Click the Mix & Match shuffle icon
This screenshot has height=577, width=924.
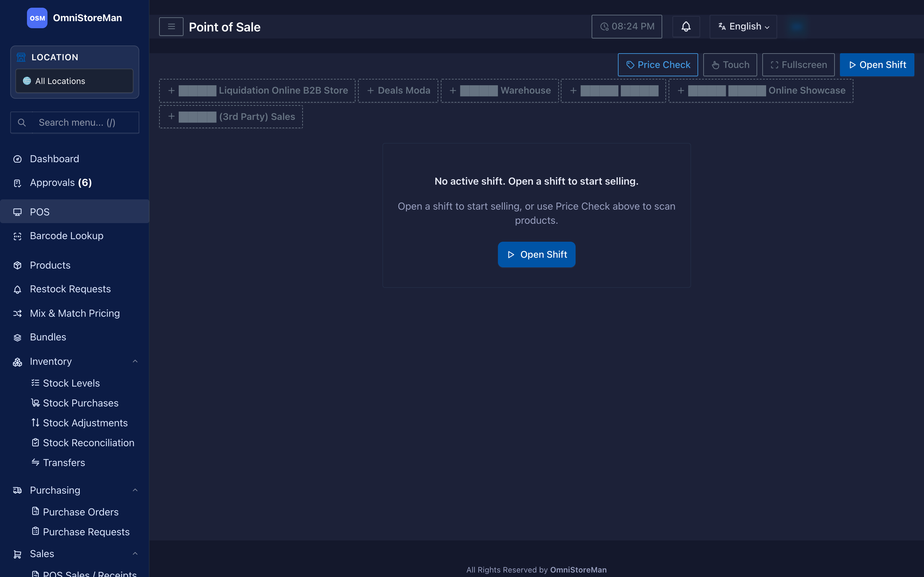click(18, 313)
